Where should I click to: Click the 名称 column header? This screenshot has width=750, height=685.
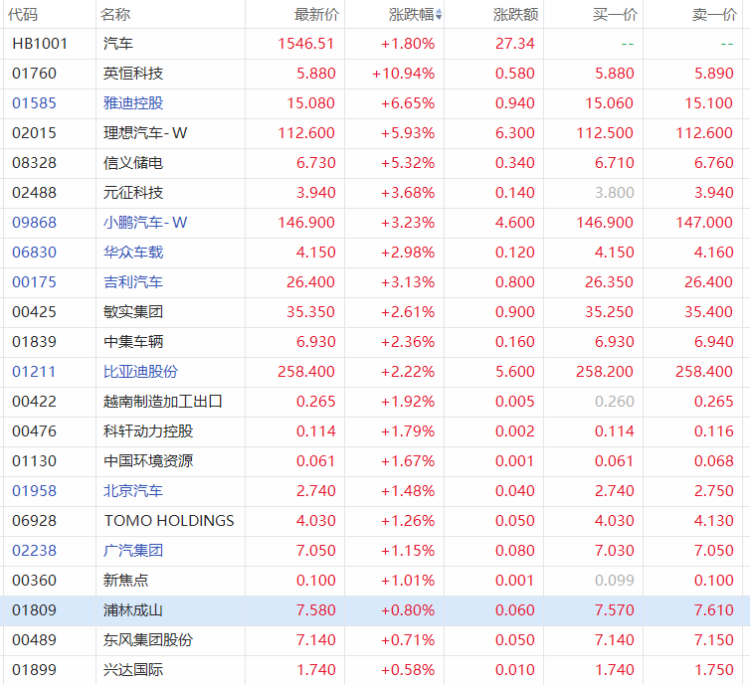[115, 15]
